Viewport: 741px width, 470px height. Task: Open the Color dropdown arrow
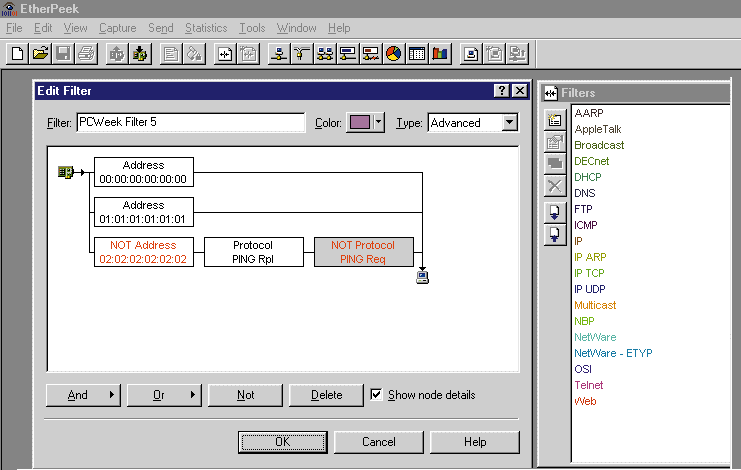pos(378,122)
